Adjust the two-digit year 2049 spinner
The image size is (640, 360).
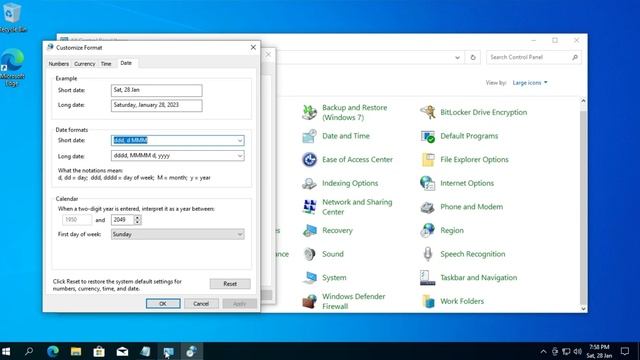point(138,220)
